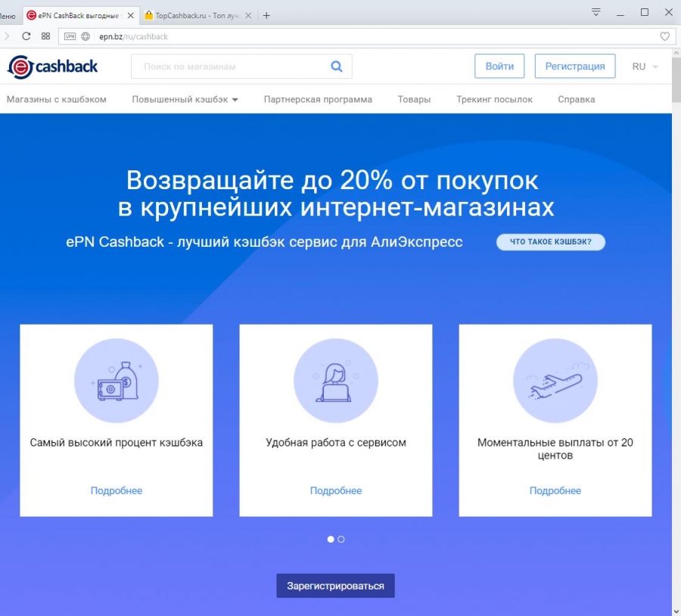Expand the Повышенный кэшбэк dropdown
The image size is (681, 616).
(x=185, y=99)
